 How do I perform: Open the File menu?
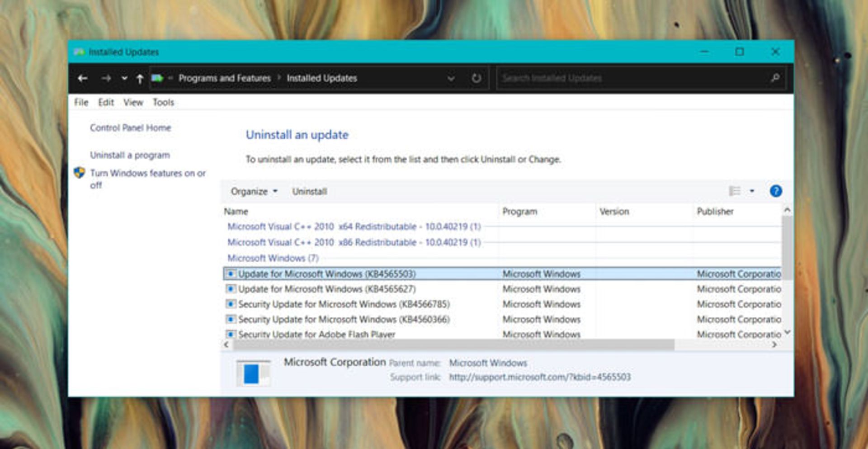[x=81, y=102]
